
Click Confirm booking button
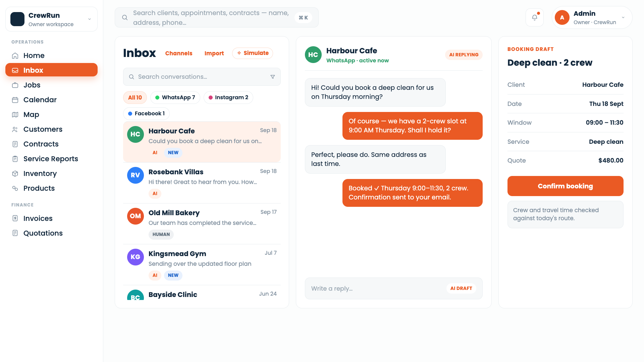pyautogui.click(x=565, y=186)
